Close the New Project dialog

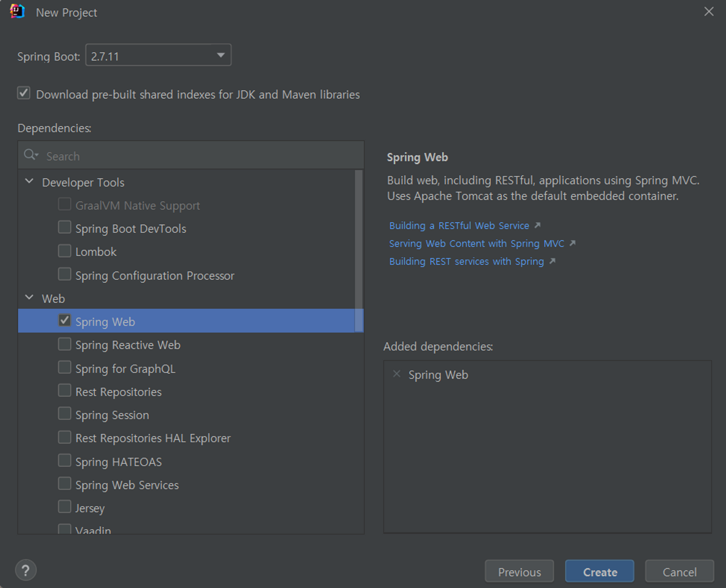click(x=709, y=12)
